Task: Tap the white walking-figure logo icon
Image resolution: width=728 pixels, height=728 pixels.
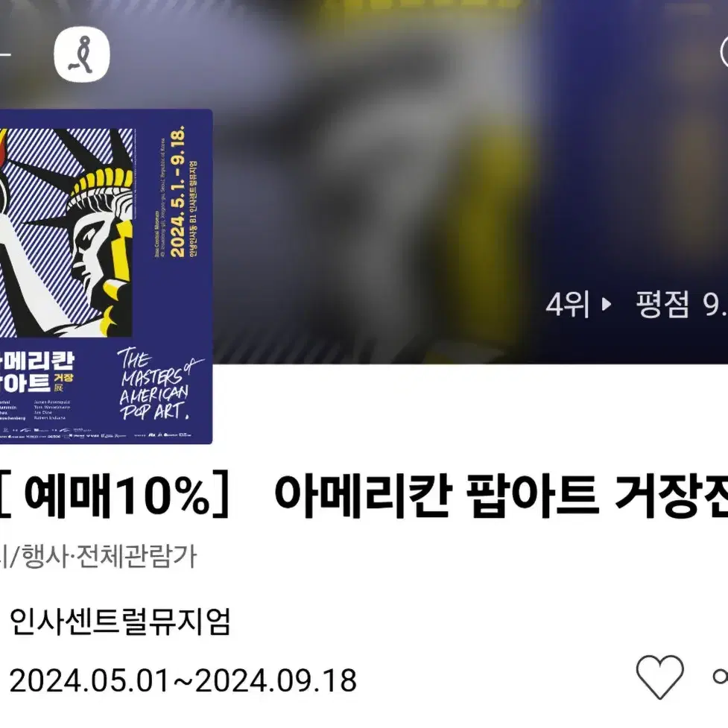Action: pyautogui.click(x=82, y=55)
